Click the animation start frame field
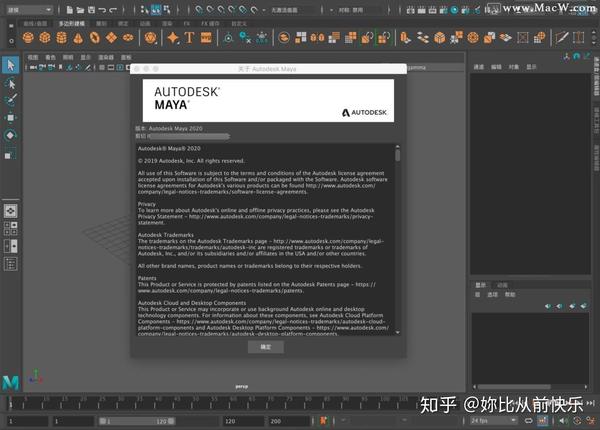This screenshot has height=430, width=600. tap(27, 421)
